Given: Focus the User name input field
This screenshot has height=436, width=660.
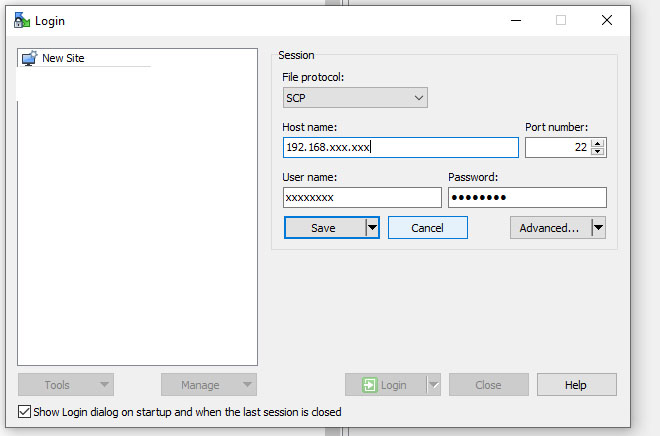Looking at the screenshot, I should [362, 197].
